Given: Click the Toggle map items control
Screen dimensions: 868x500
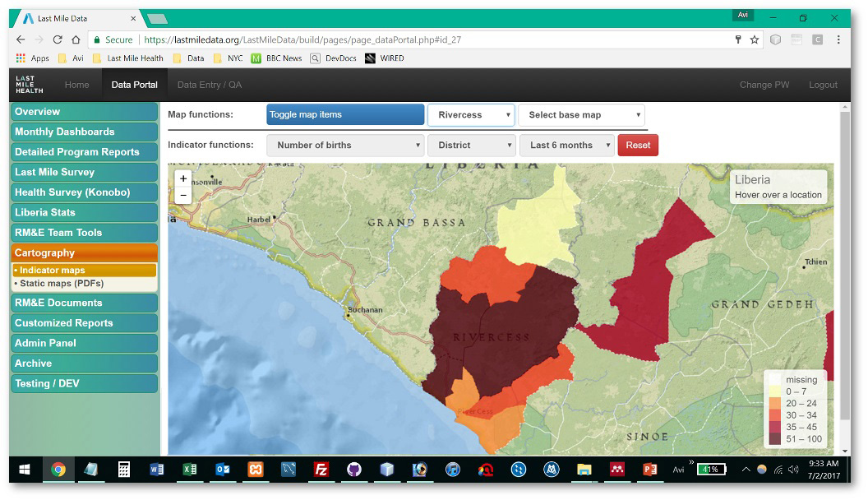Looking at the screenshot, I should pos(345,115).
